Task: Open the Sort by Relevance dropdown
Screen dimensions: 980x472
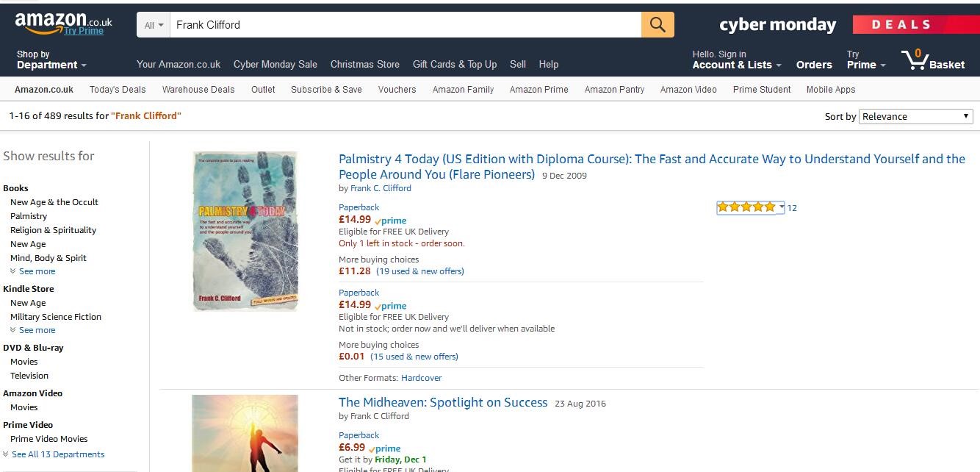Action: 916,116
